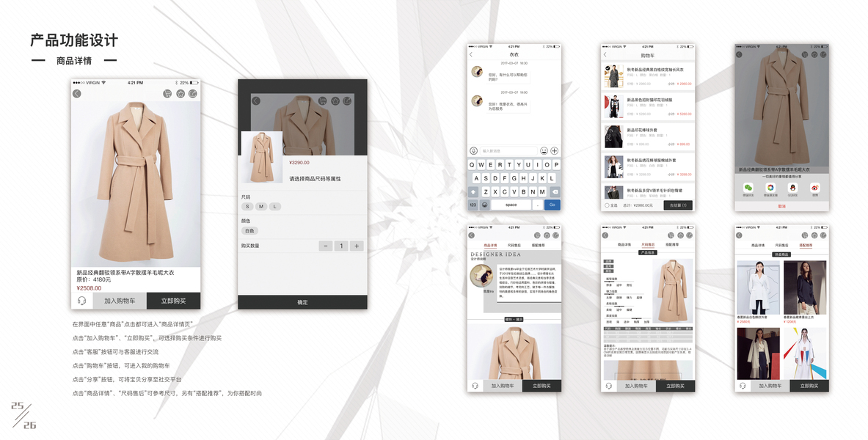Share to WeChat friends icon
The width and height of the screenshot is (868, 440).
tap(748, 188)
